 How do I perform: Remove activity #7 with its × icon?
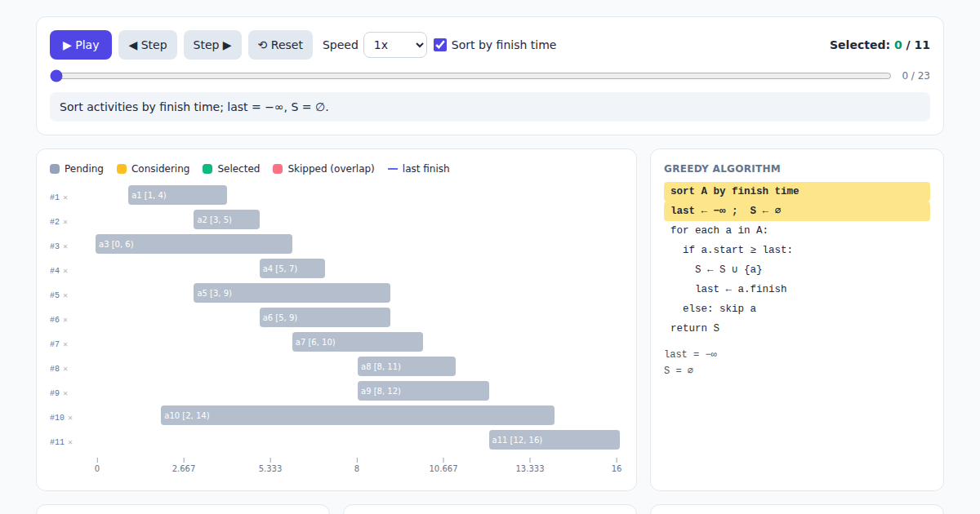click(65, 344)
